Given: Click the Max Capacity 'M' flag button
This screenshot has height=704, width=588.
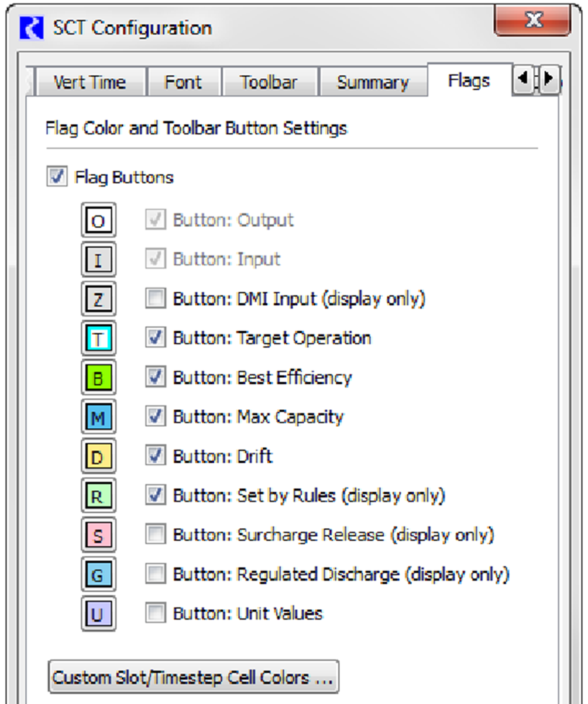Looking at the screenshot, I should (98, 417).
